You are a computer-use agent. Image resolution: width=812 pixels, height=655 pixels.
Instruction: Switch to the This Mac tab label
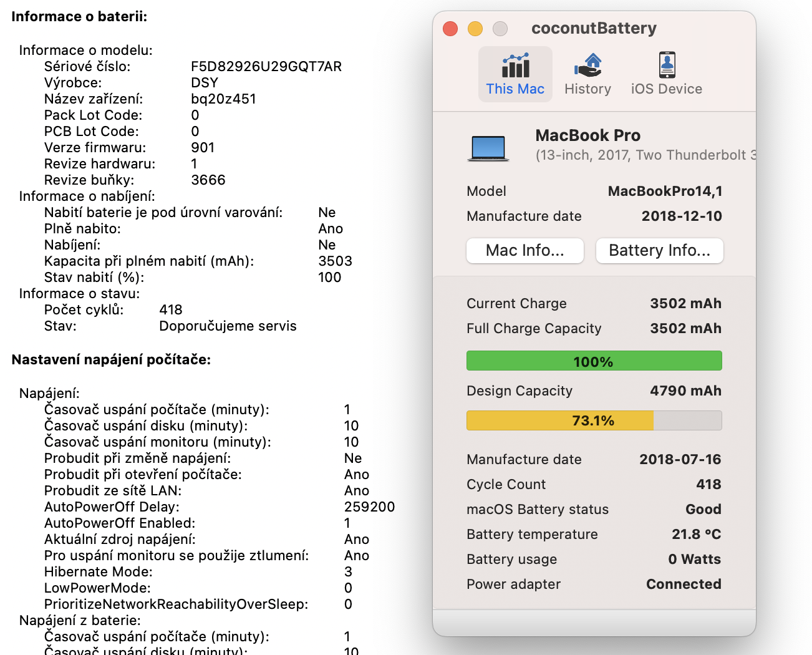tap(515, 89)
